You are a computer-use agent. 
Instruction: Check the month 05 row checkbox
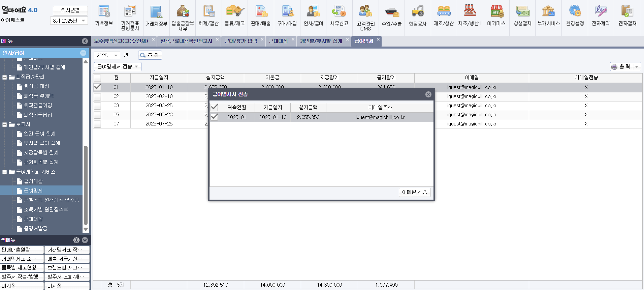coord(97,115)
